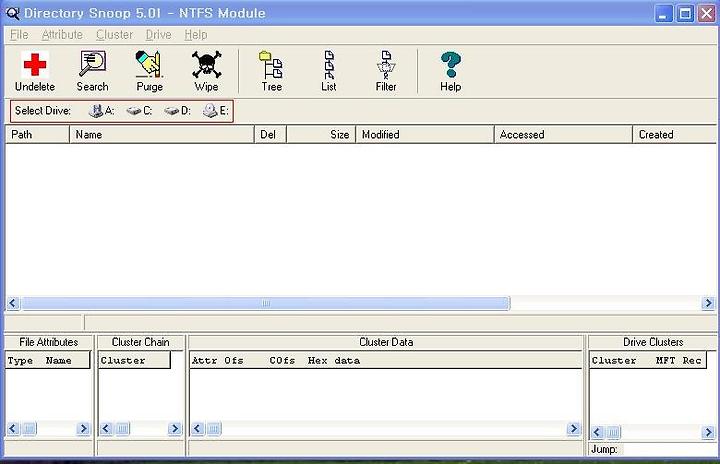Click the Undelete red cross icon
The height and width of the screenshot is (464, 720).
[35, 64]
